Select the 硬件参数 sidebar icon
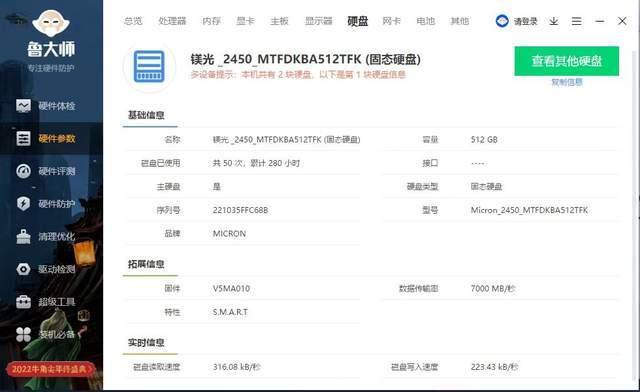Image resolution: width=640 pixels, height=392 pixels. (23, 139)
